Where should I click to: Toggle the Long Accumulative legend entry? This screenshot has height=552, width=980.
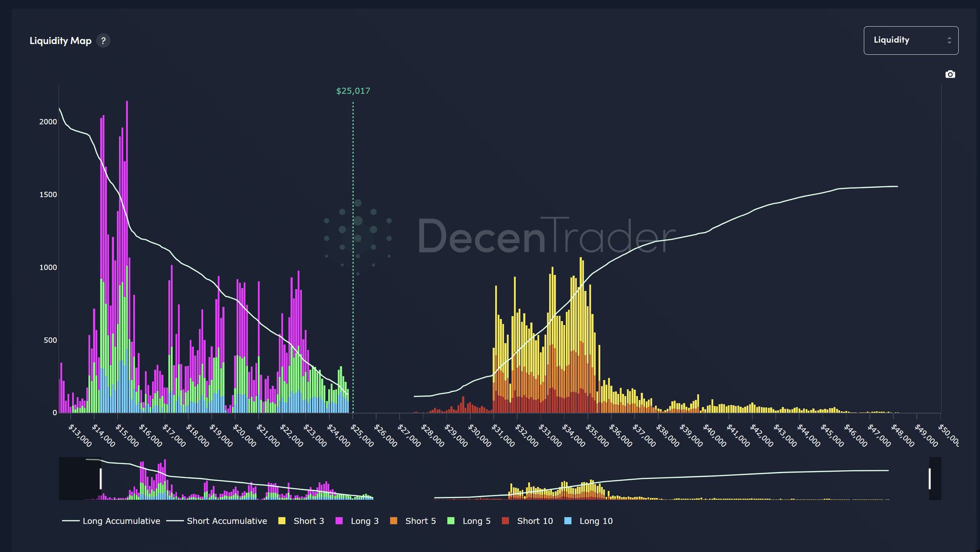[111, 521]
